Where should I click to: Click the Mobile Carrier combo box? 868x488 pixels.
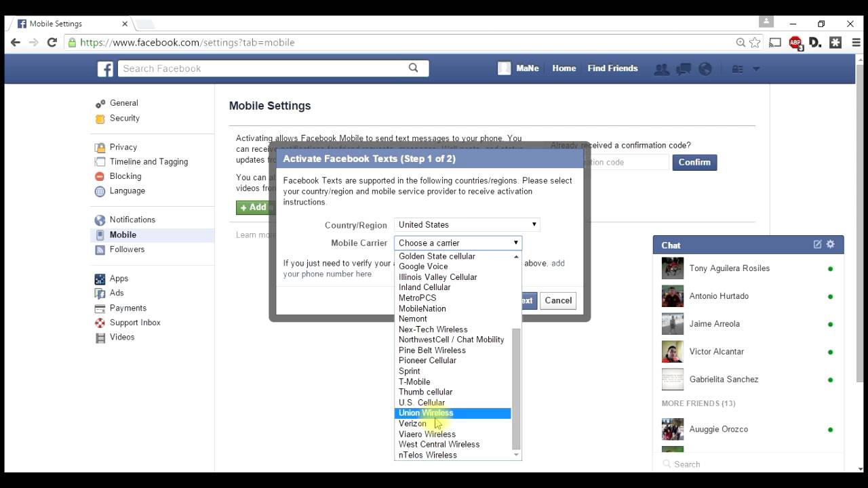[x=458, y=243]
